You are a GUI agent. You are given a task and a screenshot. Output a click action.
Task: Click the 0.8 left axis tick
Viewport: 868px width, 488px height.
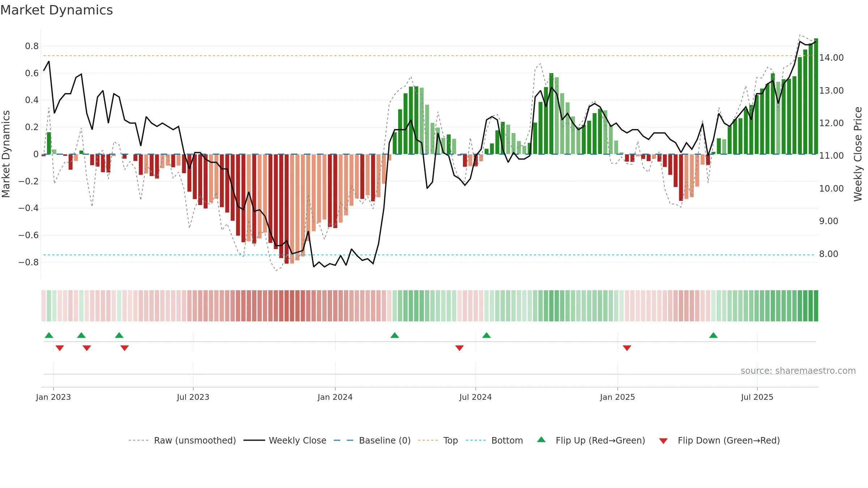32,46
